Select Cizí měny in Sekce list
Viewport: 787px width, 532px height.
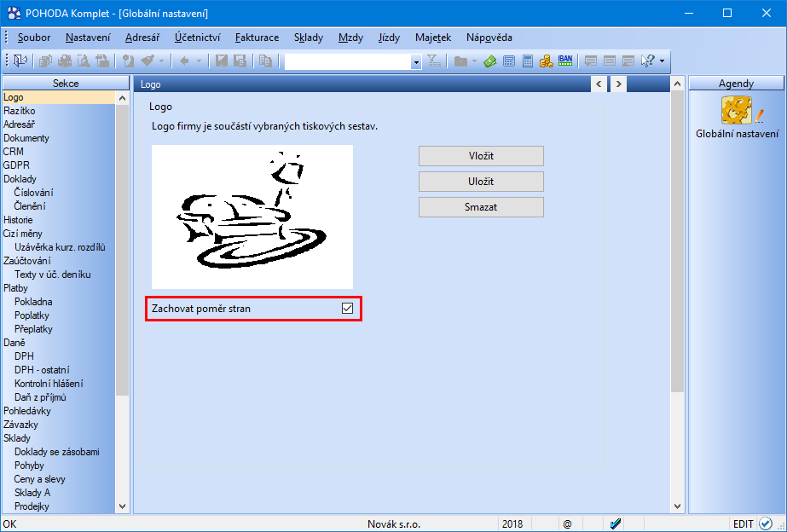tap(22, 234)
